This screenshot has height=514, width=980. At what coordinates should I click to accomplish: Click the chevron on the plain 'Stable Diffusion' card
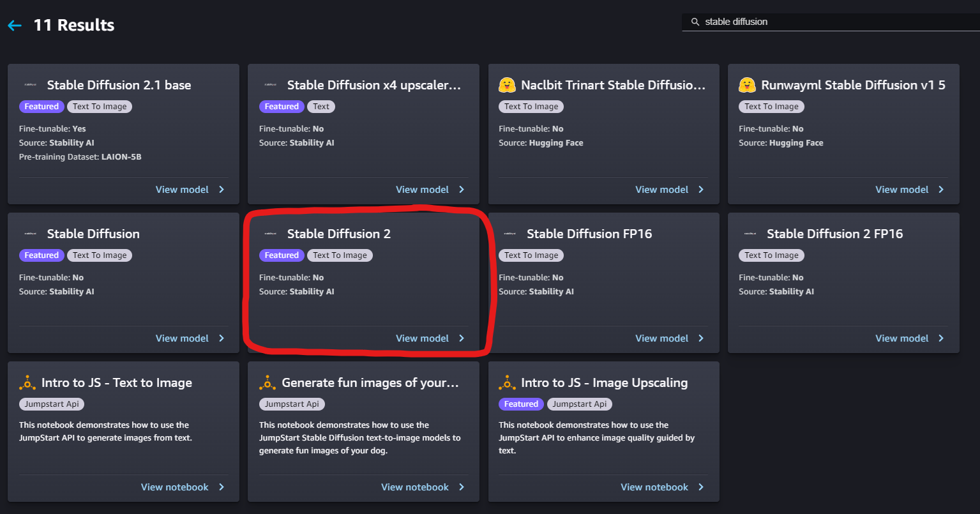pos(222,338)
